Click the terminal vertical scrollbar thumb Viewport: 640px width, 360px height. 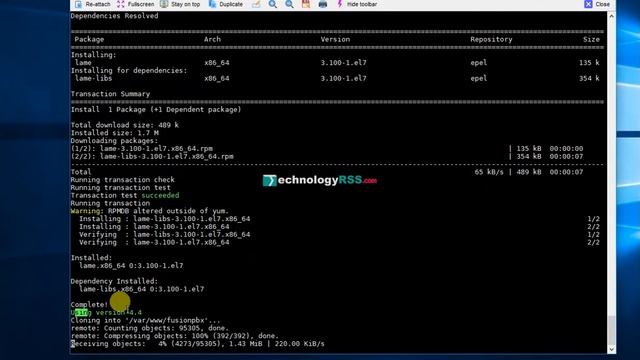[x=611, y=330]
